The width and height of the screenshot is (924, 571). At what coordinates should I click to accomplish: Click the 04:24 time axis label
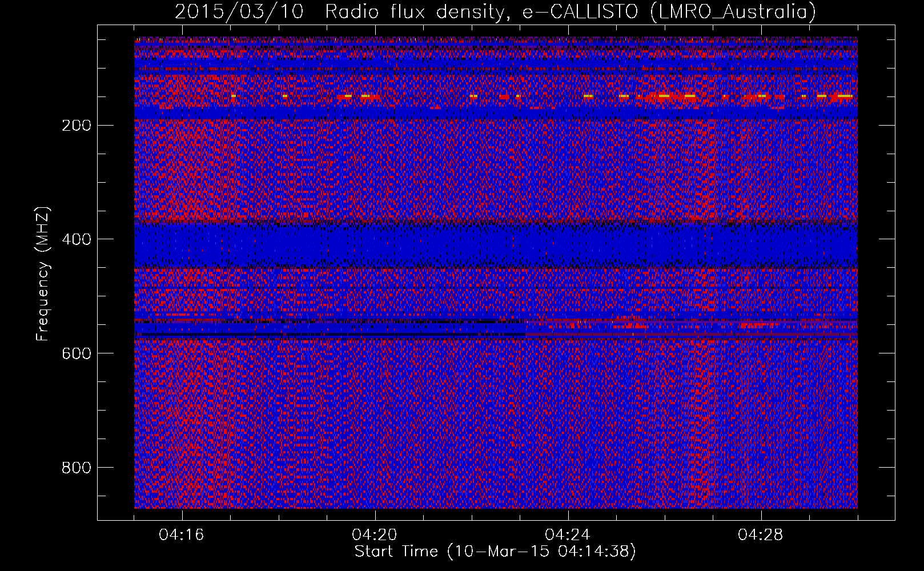pyautogui.click(x=567, y=535)
